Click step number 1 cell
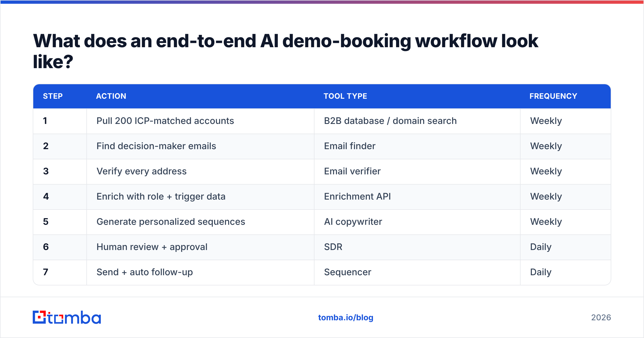The height and width of the screenshot is (338, 644). [60, 121]
